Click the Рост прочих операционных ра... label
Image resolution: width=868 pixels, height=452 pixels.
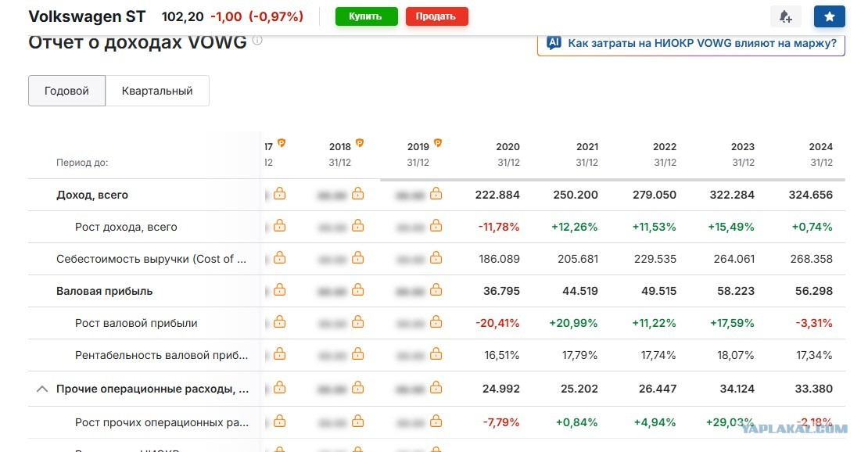pyautogui.click(x=162, y=422)
